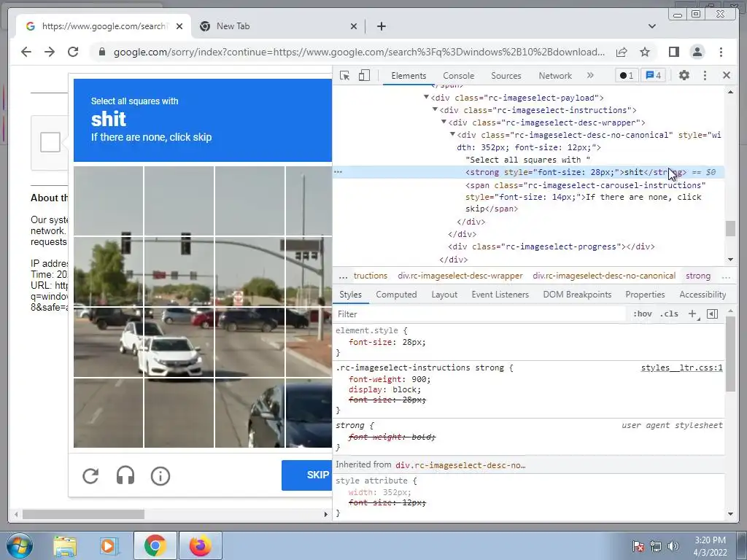
Task: Toggle computed styles sidebar icon
Action: (x=712, y=314)
